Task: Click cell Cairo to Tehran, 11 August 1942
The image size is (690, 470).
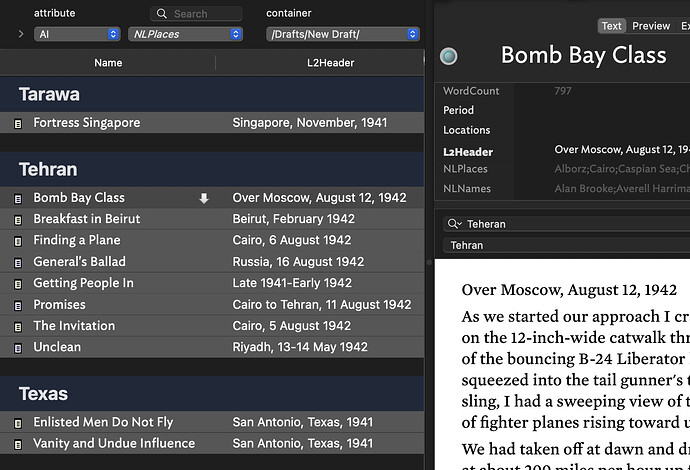Action: [322, 305]
